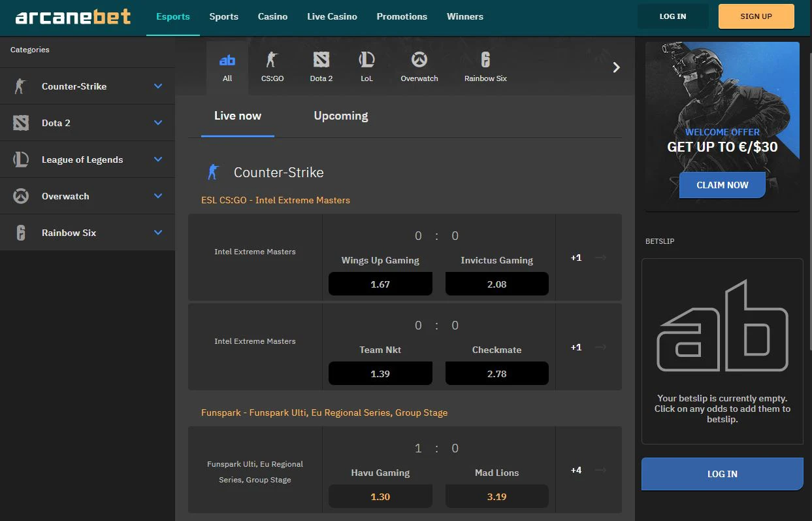
Task: Open the Casino navigation tab
Action: click(x=273, y=16)
